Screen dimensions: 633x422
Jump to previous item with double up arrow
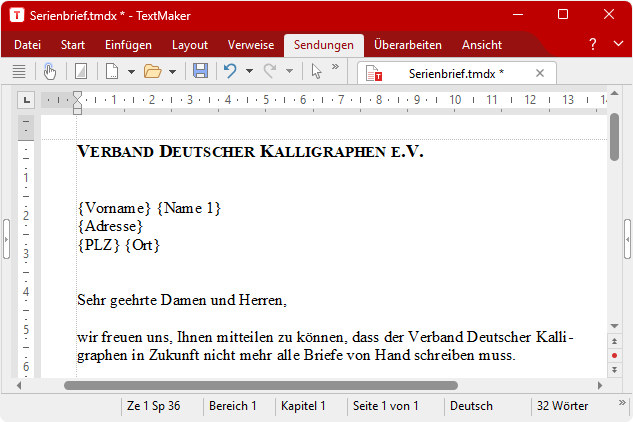point(614,341)
